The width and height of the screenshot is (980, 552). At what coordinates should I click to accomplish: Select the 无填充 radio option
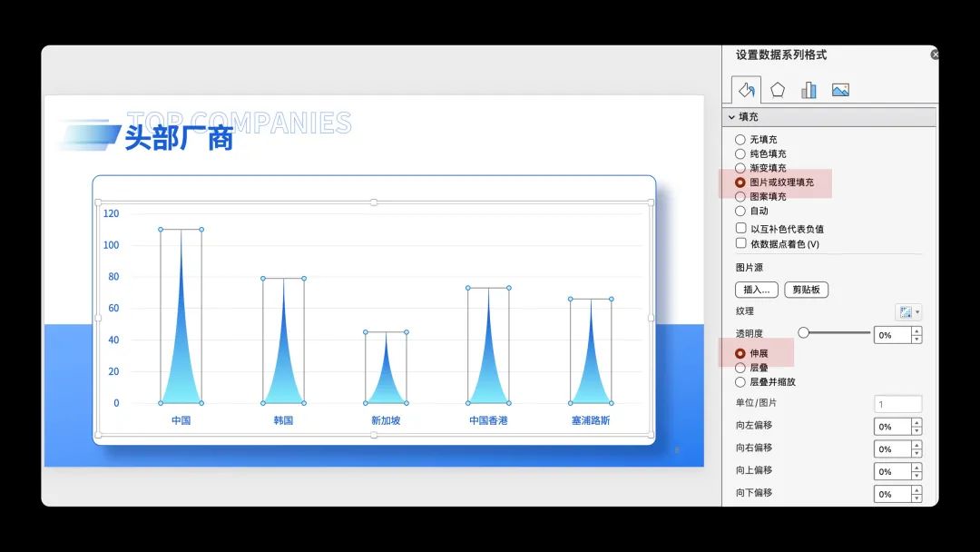(740, 140)
